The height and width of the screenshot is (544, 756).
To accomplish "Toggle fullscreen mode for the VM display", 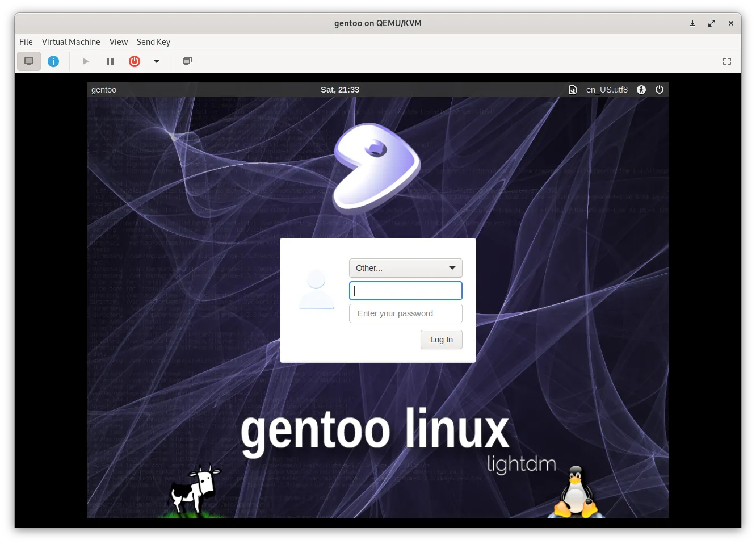I will pyautogui.click(x=726, y=61).
